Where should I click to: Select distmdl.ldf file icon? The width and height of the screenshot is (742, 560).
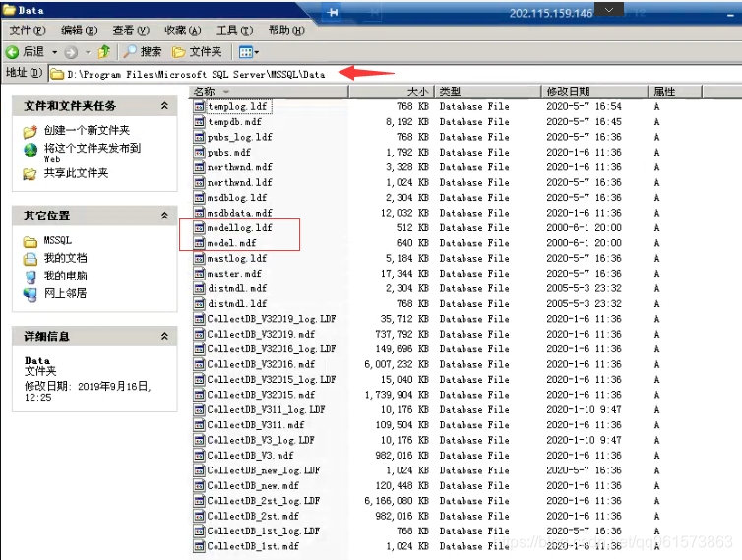[199, 303]
